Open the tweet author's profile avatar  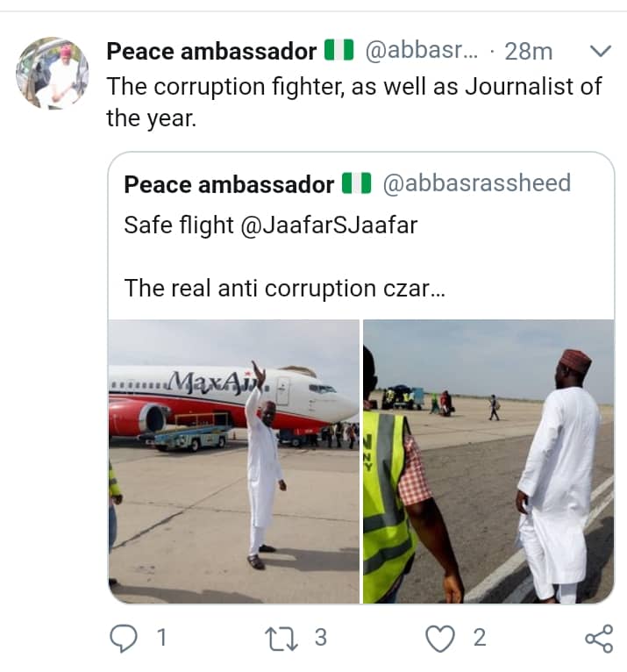pyautogui.click(x=53, y=73)
